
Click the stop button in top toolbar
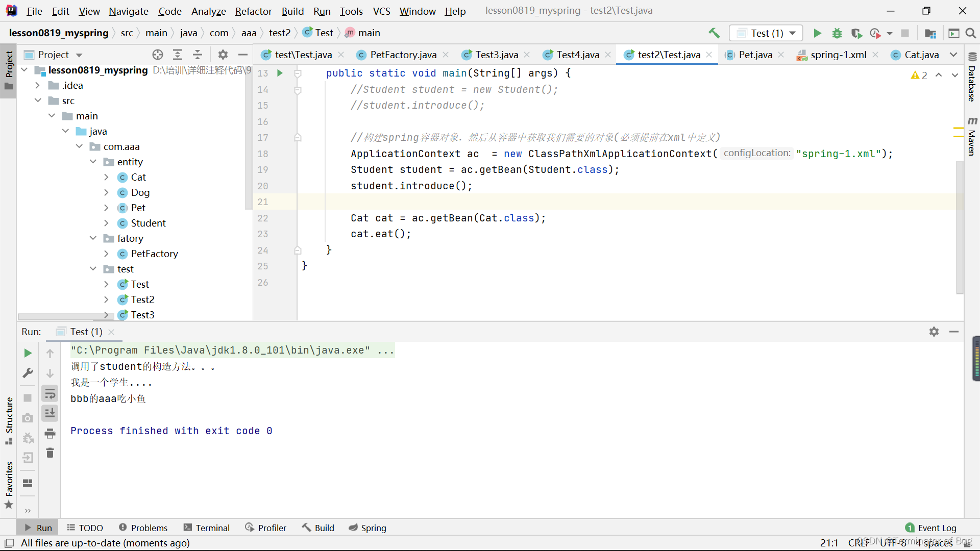(x=905, y=33)
